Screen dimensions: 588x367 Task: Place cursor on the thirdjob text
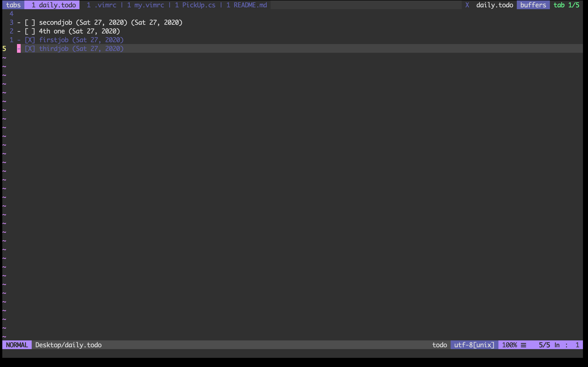click(x=54, y=49)
